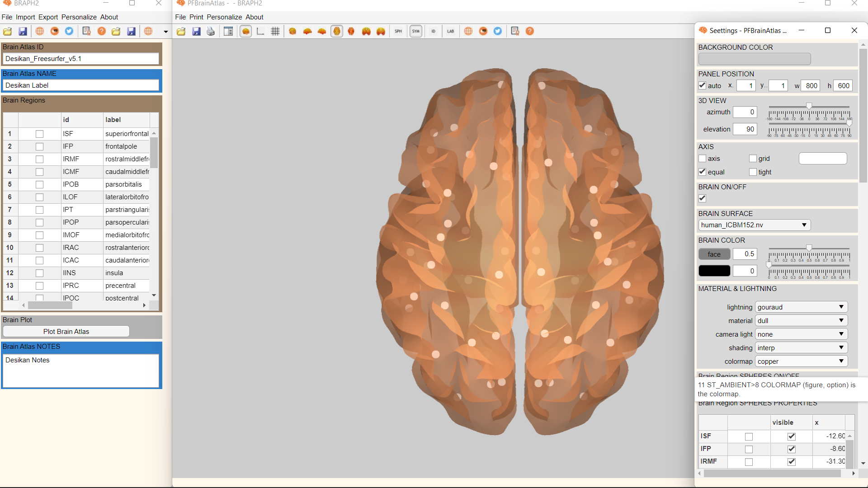Click the LAB labels toolbar button

pos(450,31)
